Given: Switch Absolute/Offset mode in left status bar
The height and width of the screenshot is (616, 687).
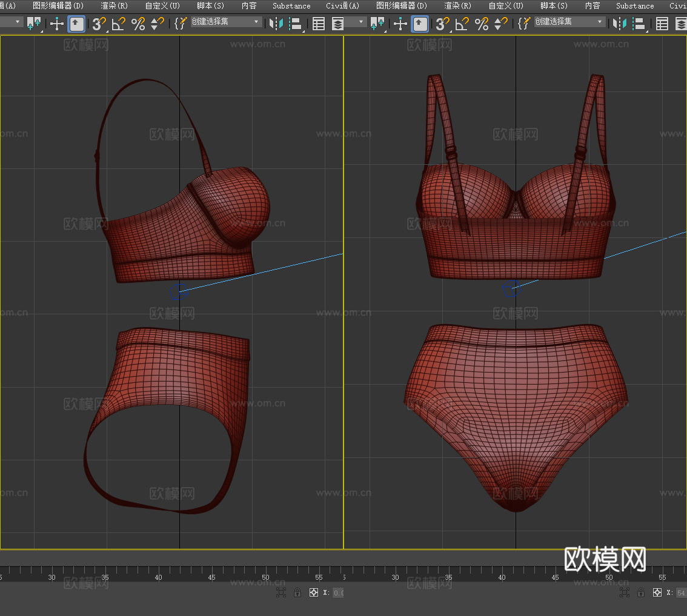Looking at the screenshot, I should (x=314, y=593).
